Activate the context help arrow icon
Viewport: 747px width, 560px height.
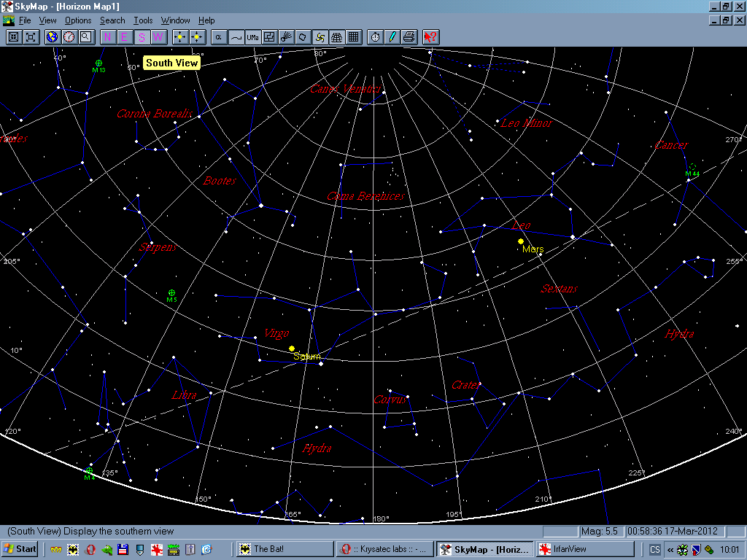(x=430, y=37)
